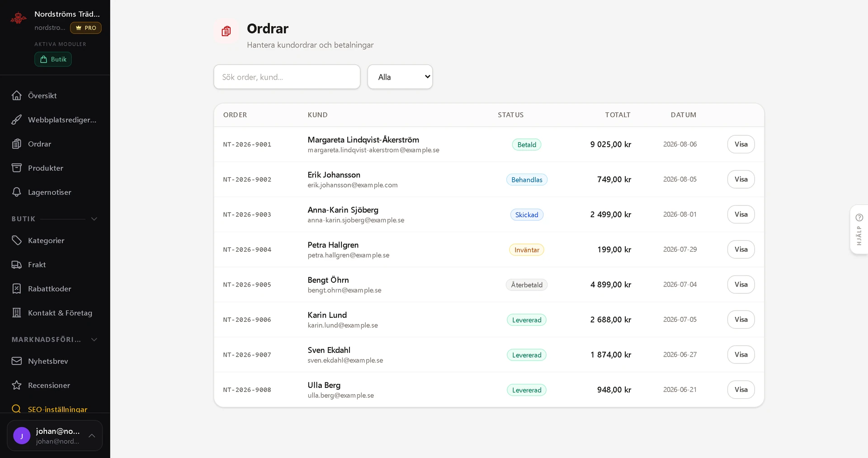This screenshot has height=458, width=868.
Task: Click customer name Karin Lund
Action: pyautogui.click(x=327, y=315)
